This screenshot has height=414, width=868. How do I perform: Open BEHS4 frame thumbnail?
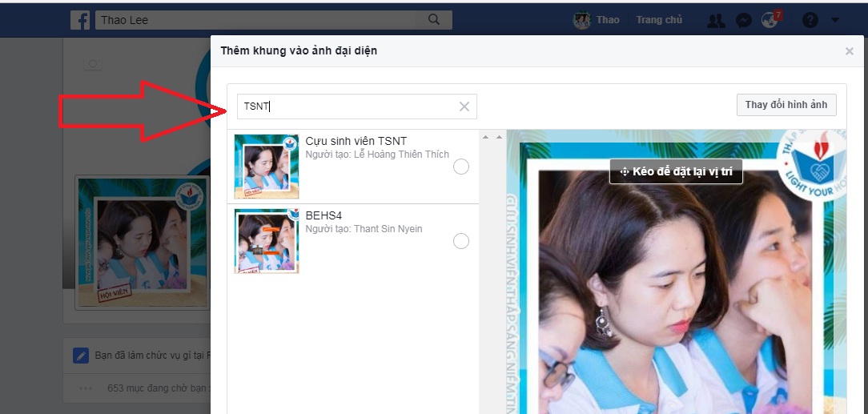pyautogui.click(x=267, y=241)
